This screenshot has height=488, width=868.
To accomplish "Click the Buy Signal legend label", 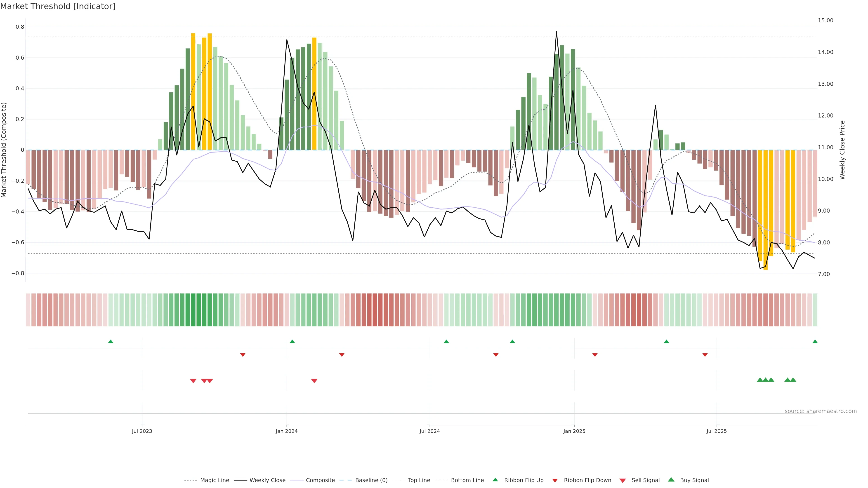I will [x=694, y=480].
